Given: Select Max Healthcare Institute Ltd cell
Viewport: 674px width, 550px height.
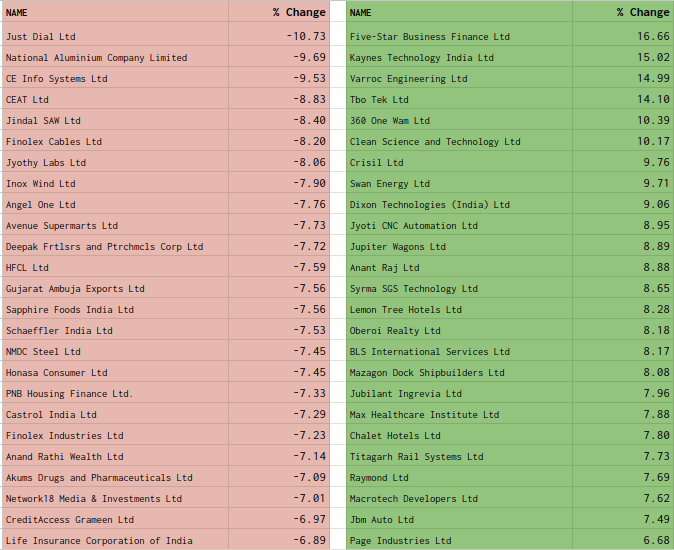Looking at the screenshot, I should pos(459,415).
